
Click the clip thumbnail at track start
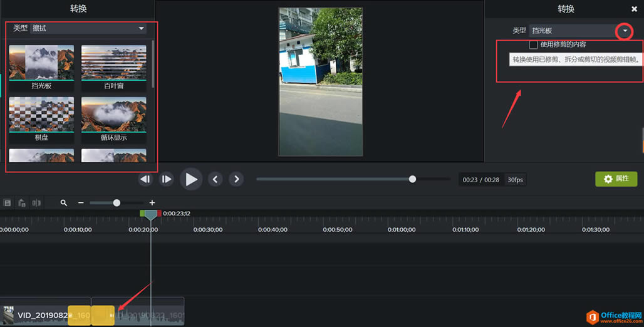click(8, 315)
